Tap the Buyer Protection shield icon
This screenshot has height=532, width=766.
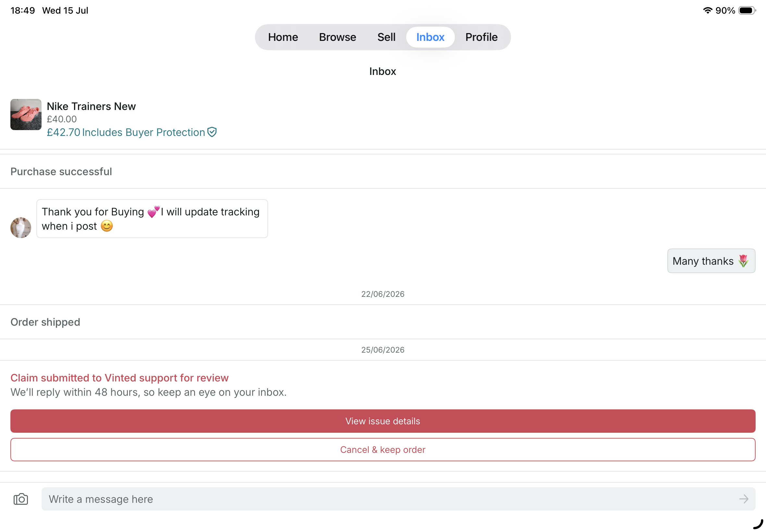[212, 132]
